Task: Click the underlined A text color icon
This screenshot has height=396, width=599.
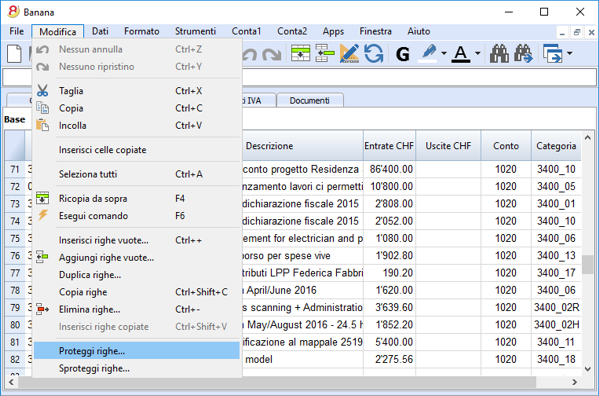Action: pos(461,53)
